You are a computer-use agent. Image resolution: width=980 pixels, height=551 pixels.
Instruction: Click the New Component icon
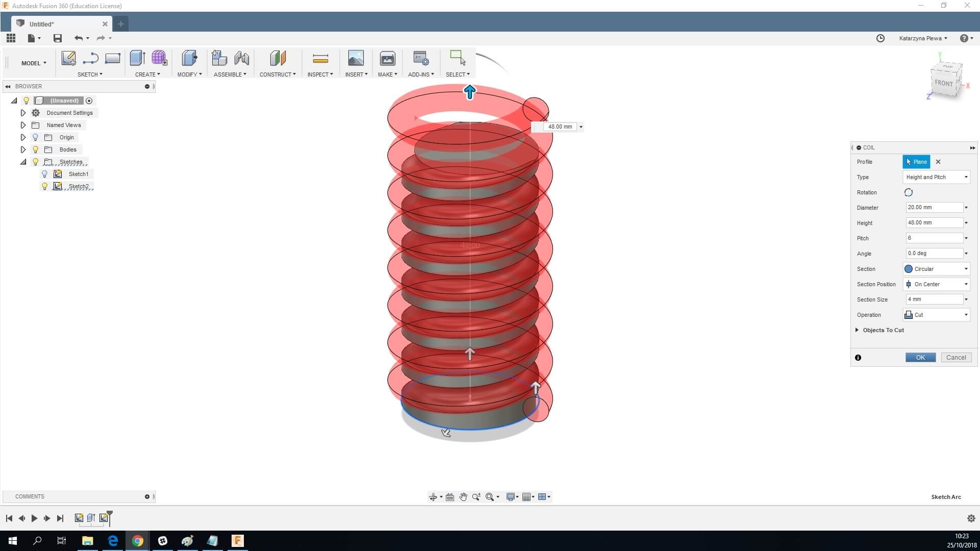219,58
